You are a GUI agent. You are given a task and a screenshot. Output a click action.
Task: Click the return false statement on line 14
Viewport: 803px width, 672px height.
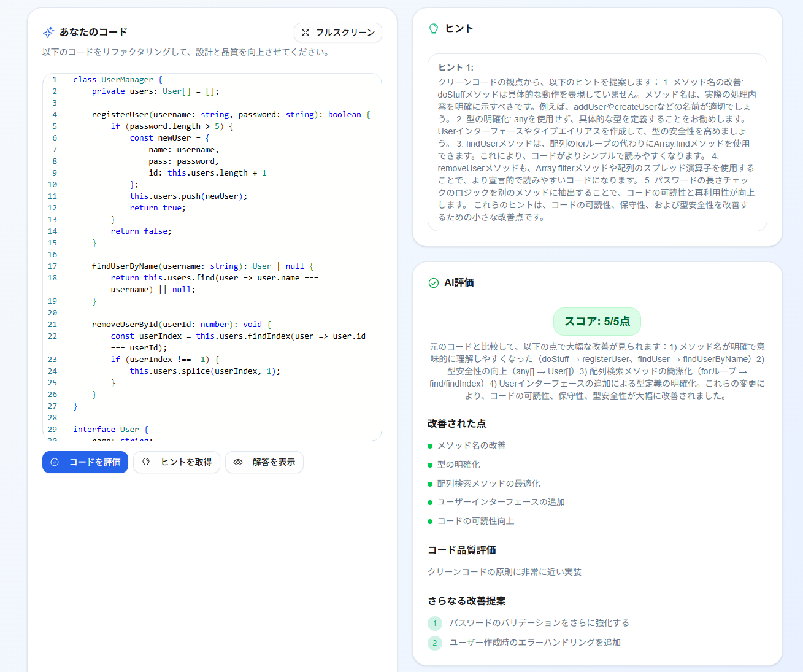[x=141, y=231]
